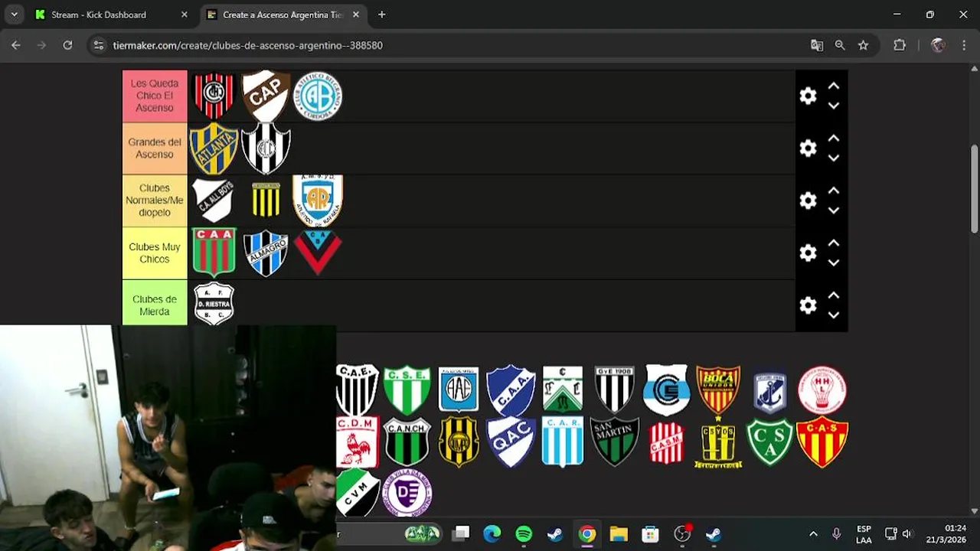Select the Almagro crest
Image resolution: width=980 pixels, height=551 pixels.
click(266, 253)
